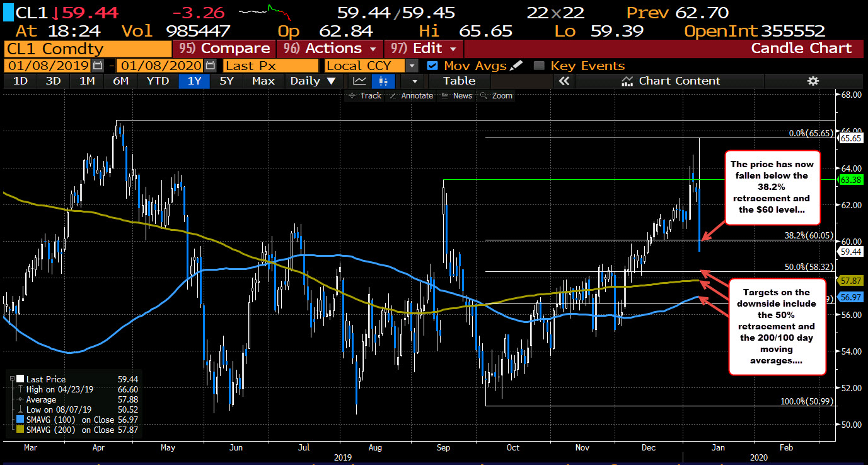Viewport: 868px width, 465px height.
Task: Select the 5Y range tab
Action: click(227, 81)
